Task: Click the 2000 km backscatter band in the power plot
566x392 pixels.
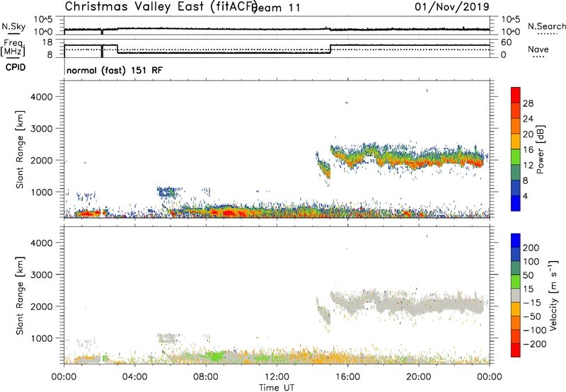Action: click(408, 158)
